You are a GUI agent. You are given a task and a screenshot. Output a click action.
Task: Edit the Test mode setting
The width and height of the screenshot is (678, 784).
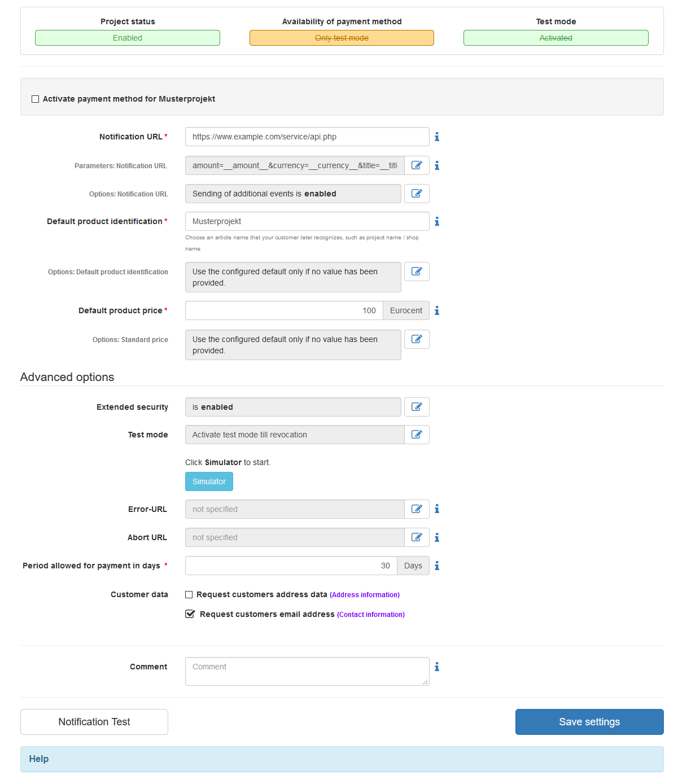tap(417, 435)
